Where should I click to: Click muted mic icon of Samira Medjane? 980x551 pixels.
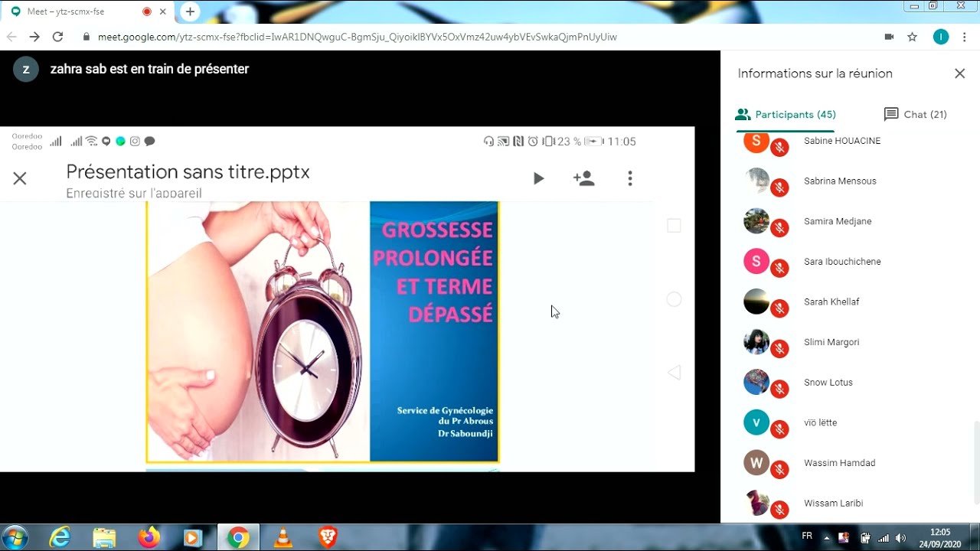coord(779,227)
